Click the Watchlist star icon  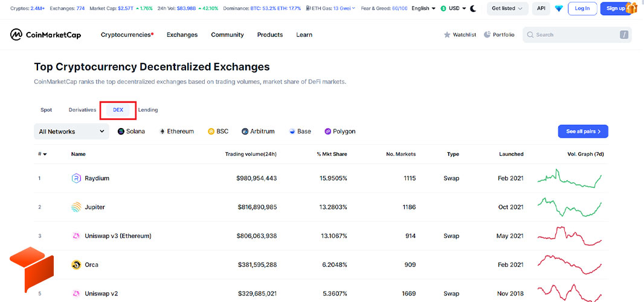point(447,35)
